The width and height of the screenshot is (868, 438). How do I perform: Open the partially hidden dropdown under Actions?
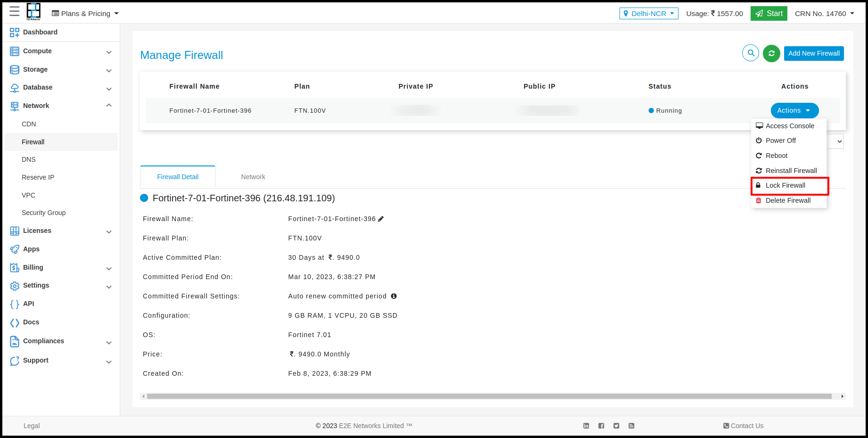[x=836, y=141]
